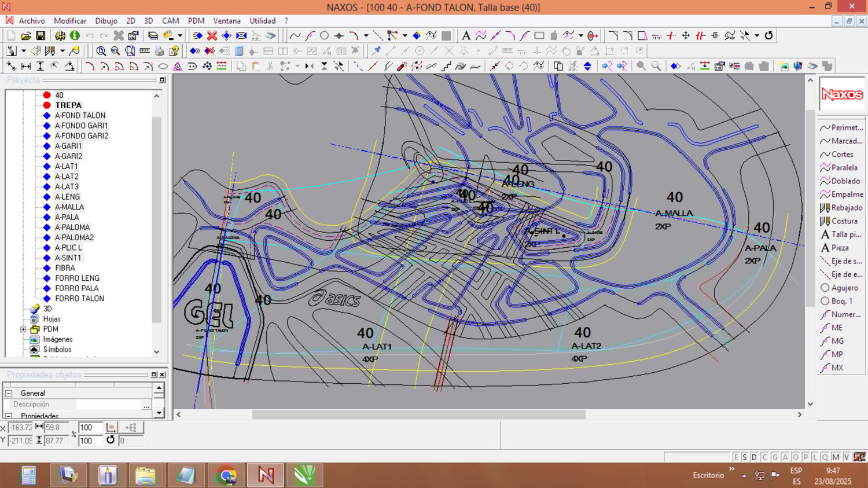
Task: Open the CAM menu
Action: [x=170, y=21]
